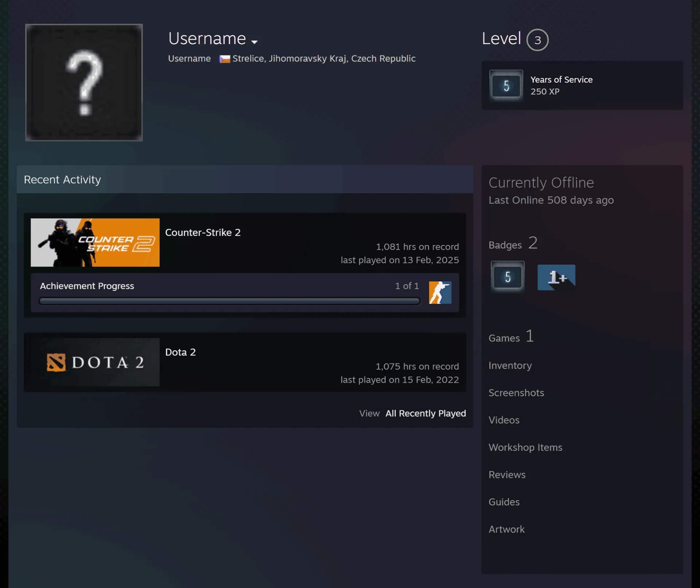Open the Videos link
Image resolution: width=700 pixels, height=588 pixels.
pos(504,420)
